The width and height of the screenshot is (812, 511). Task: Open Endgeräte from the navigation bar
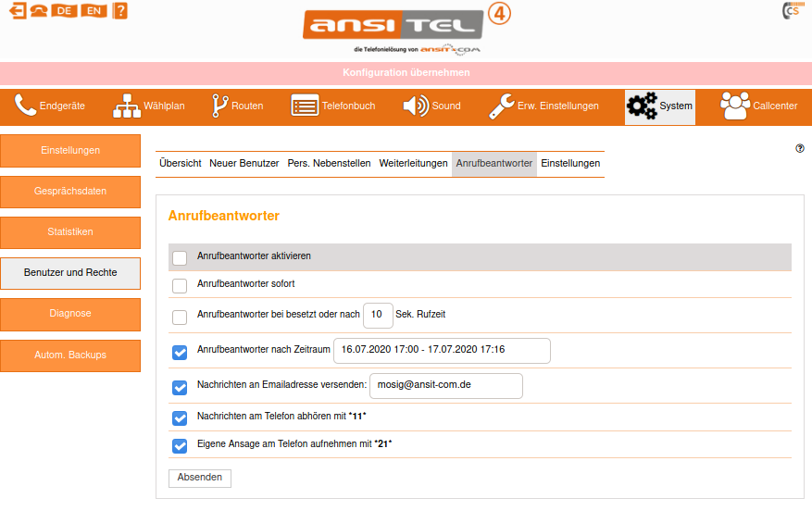(50, 106)
